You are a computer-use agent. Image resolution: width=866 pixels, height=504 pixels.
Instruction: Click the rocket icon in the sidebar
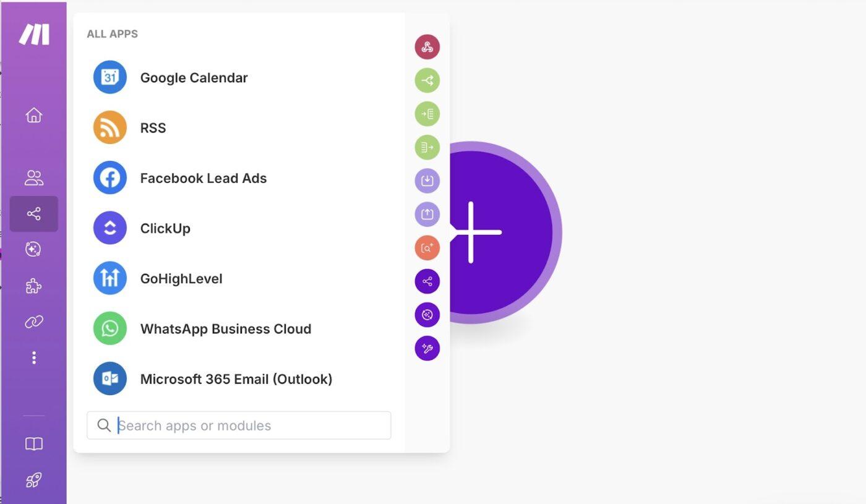tap(34, 480)
